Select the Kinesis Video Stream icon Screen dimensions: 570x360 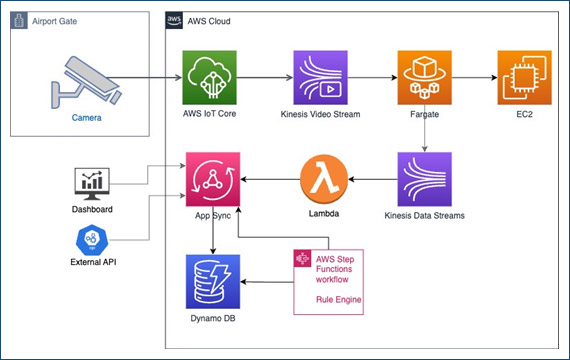coord(321,77)
